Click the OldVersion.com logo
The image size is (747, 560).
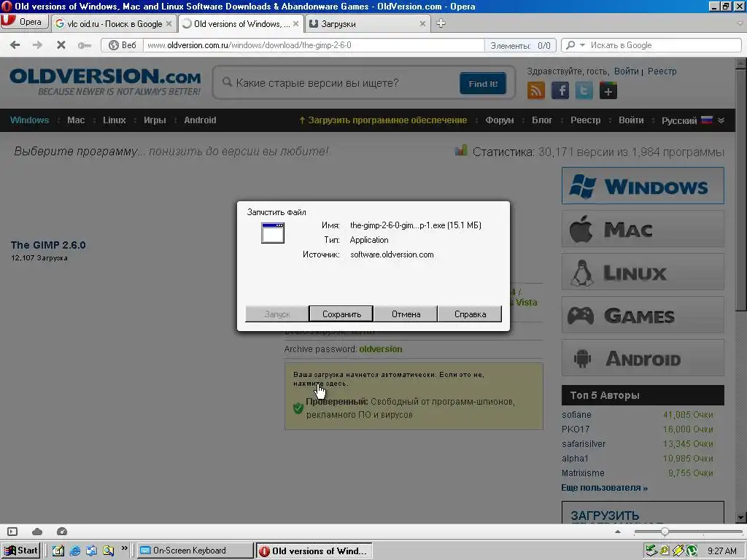(x=105, y=82)
